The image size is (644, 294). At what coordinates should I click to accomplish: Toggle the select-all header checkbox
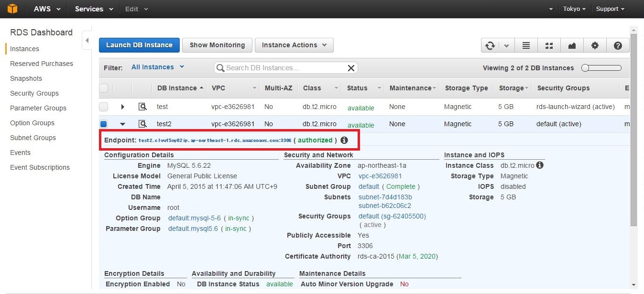tap(104, 88)
